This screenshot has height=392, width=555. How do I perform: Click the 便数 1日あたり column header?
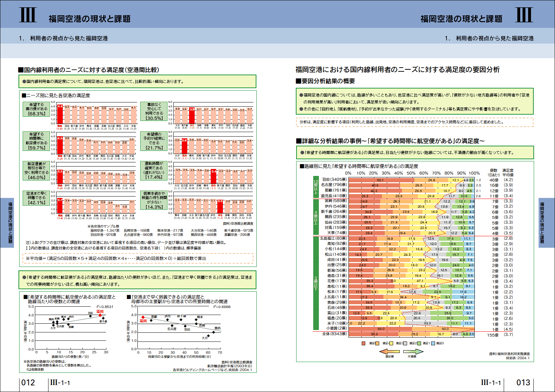pos(494,172)
